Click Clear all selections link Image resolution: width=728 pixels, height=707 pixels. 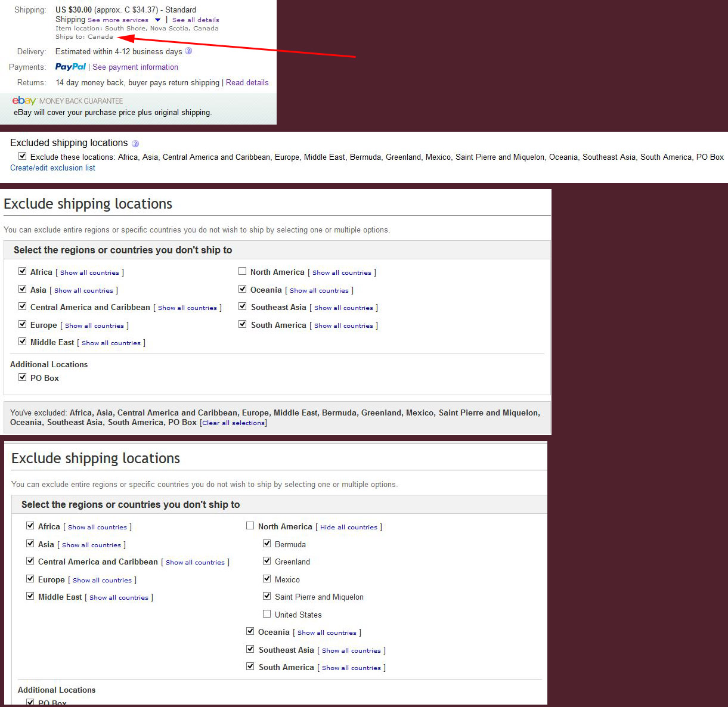click(x=233, y=423)
